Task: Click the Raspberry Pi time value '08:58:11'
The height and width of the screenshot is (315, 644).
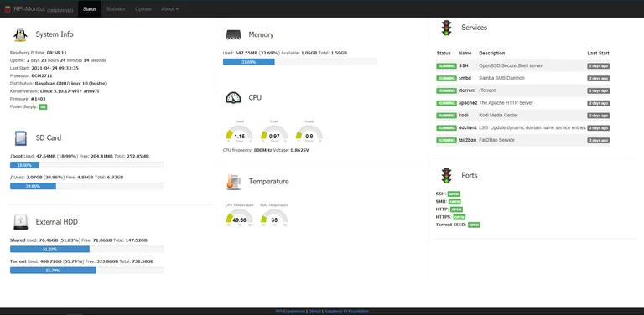Action: pos(57,53)
